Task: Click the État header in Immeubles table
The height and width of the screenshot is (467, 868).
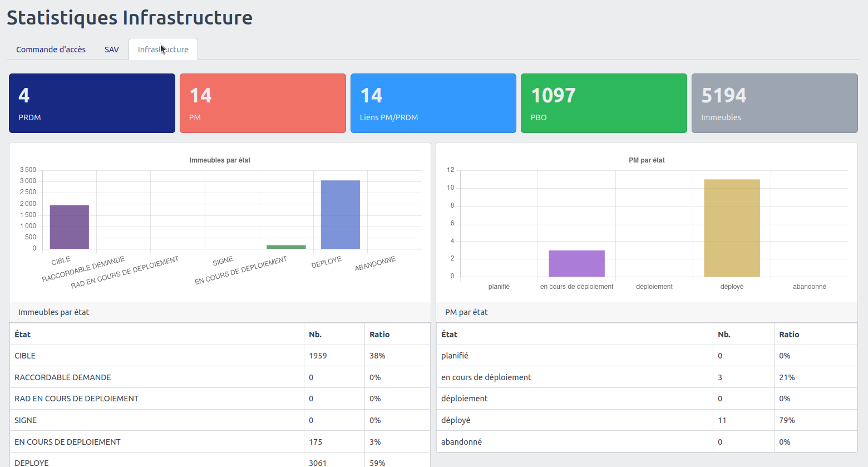Action: (x=23, y=335)
